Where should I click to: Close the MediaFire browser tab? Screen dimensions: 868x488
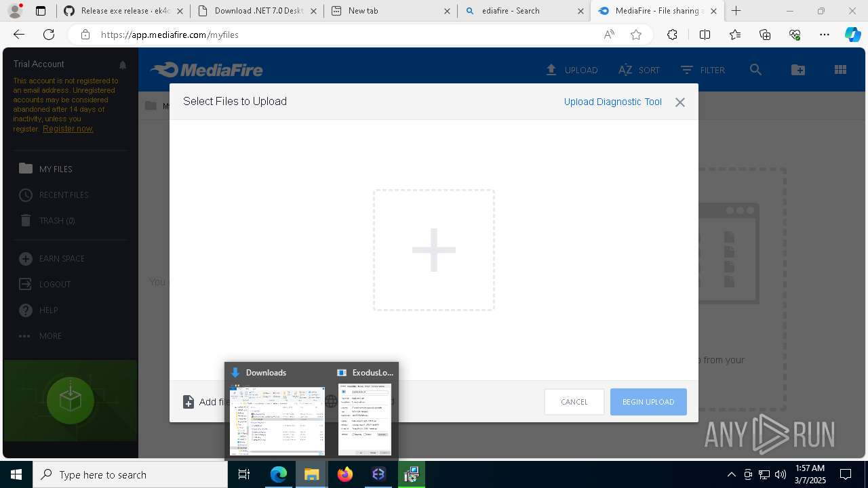713,11
